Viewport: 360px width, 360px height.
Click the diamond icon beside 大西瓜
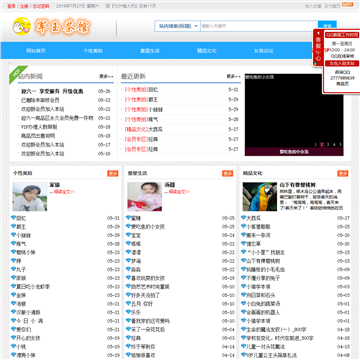pos(243,218)
